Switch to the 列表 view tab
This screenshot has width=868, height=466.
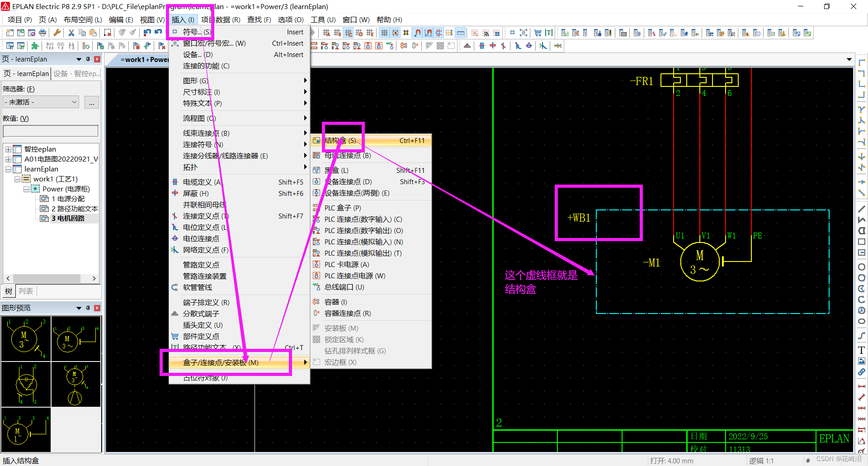click(x=26, y=291)
